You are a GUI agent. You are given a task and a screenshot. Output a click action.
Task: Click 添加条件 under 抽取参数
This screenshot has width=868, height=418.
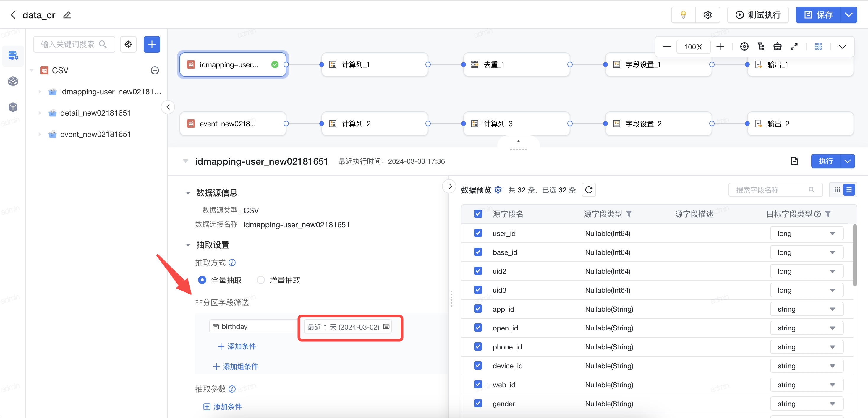222,406
